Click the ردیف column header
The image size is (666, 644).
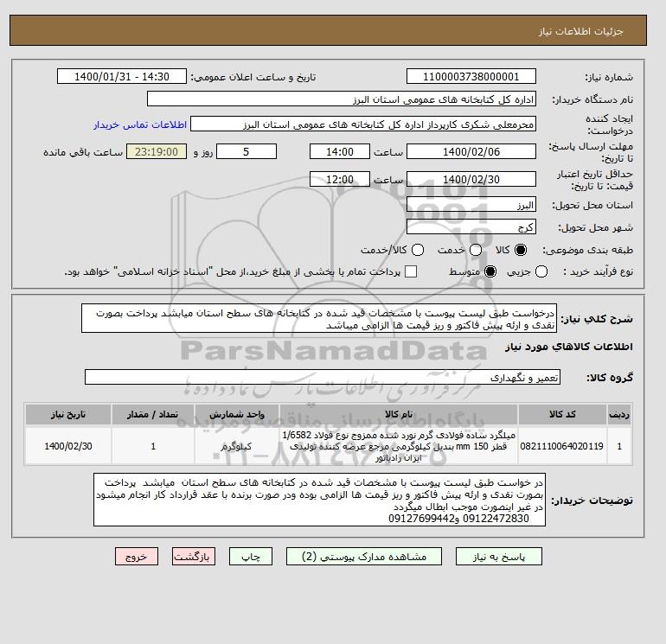coord(619,414)
